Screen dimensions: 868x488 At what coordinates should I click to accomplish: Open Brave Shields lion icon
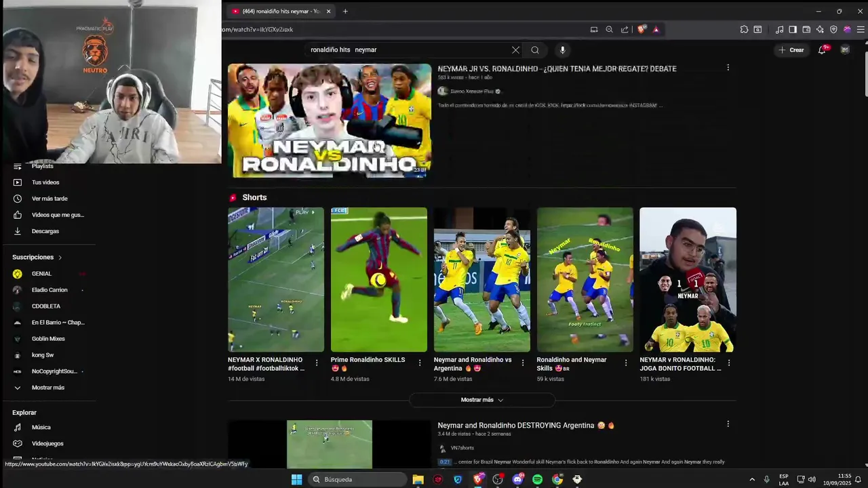pos(642,29)
